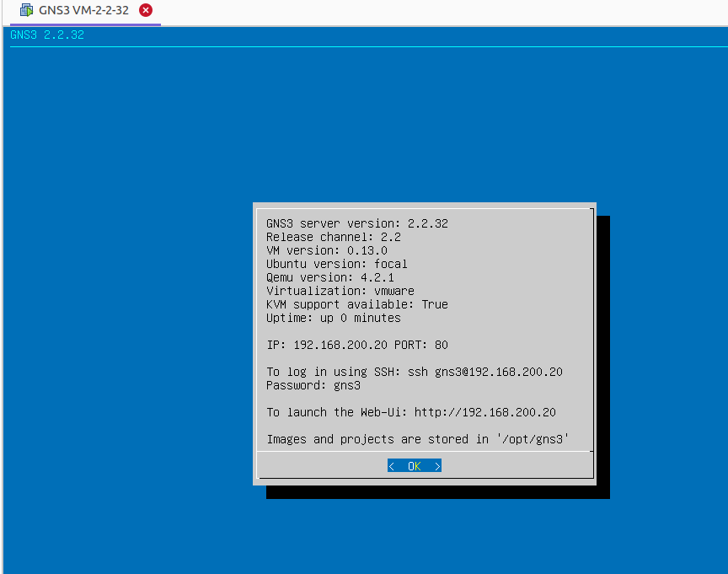Click the GNS3 2.2.32 console header text
Image resolution: width=728 pixels, height=574 pixels.
47,35
